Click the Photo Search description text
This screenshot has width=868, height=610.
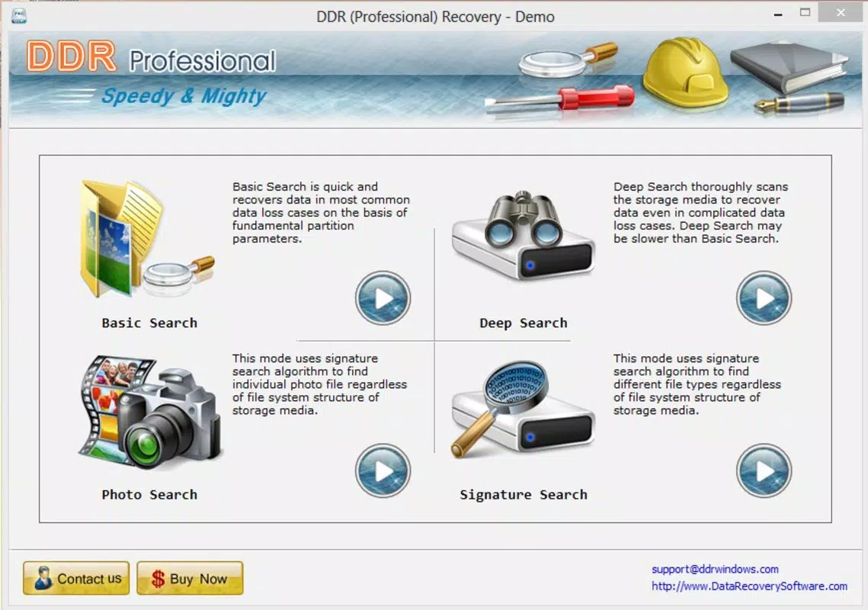[x=319, y=384]
